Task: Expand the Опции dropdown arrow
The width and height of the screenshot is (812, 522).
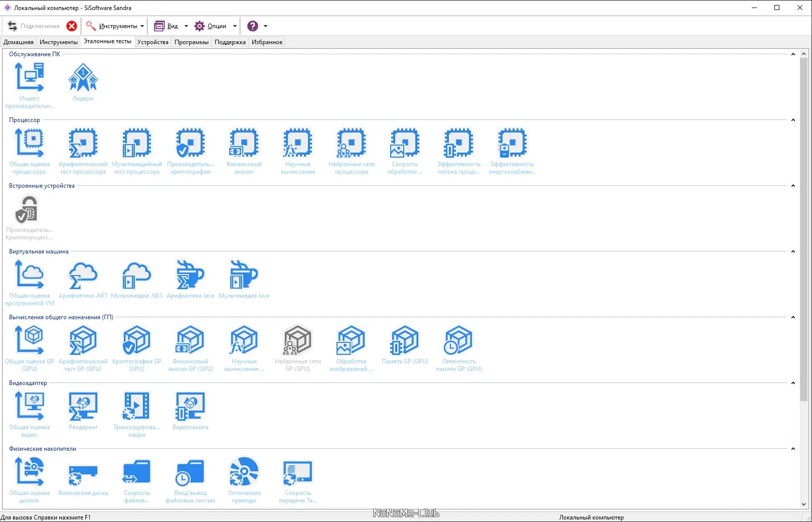Action: point(235,26)
